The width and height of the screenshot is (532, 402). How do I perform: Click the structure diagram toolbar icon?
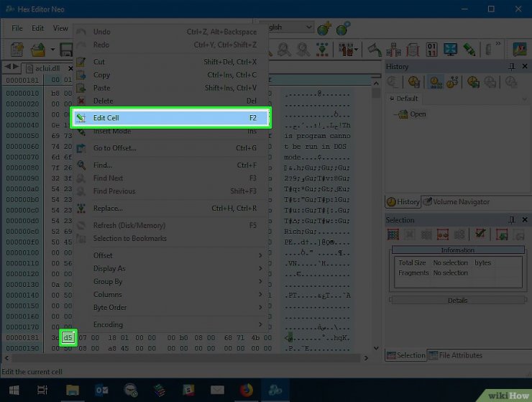394,50
